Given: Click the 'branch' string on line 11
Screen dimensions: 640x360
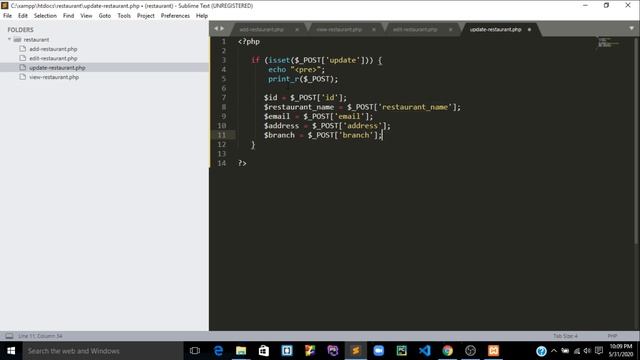Looking at the screenshot, I should (356, 135).
